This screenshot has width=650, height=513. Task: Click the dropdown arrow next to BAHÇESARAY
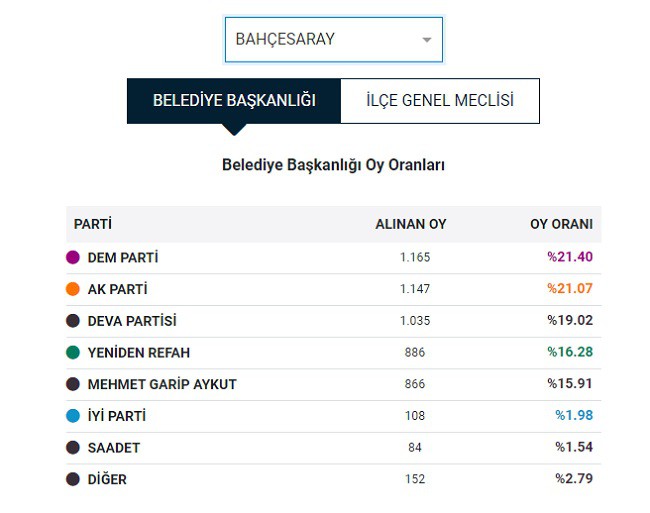pyautogui.click(x=427, y=40)
